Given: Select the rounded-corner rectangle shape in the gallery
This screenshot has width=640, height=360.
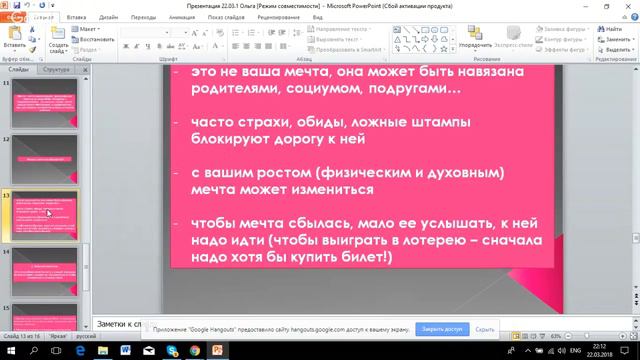Looking at the screenshot, I should 444,30.
